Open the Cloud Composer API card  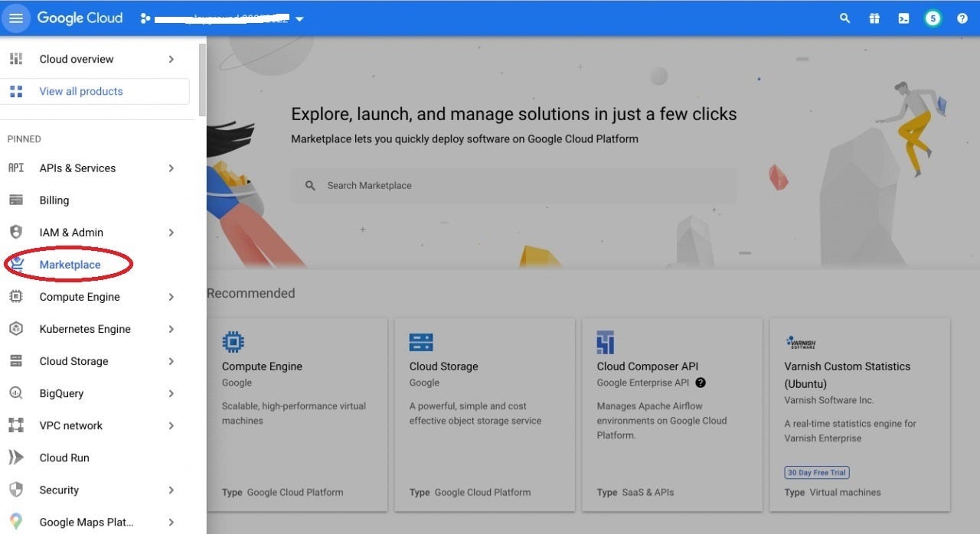(x=672, y=415)
